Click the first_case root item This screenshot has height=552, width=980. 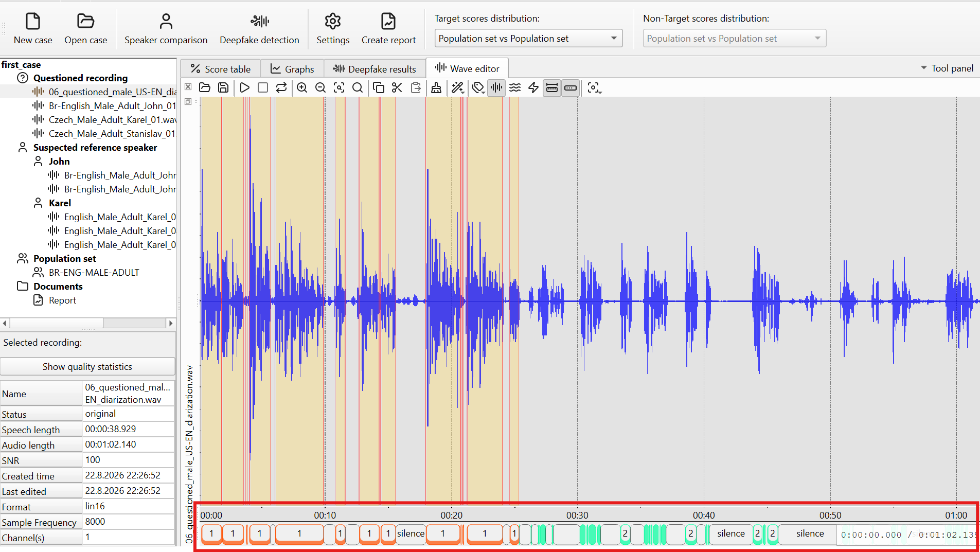click(x=21, y=65)
